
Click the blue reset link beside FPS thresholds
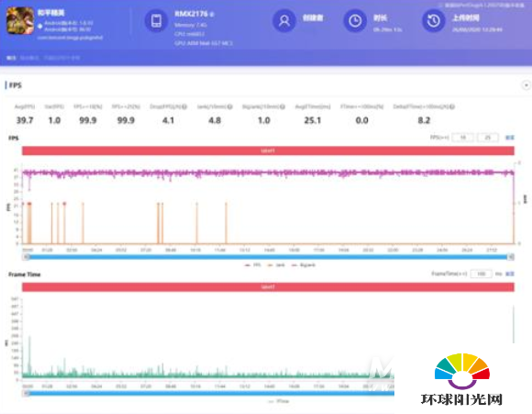pyautogui.click(x=510, y=138)
